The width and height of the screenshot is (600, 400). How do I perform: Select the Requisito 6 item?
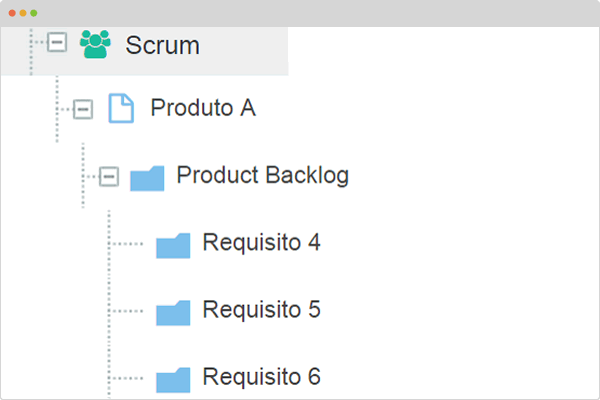(261, 377)
